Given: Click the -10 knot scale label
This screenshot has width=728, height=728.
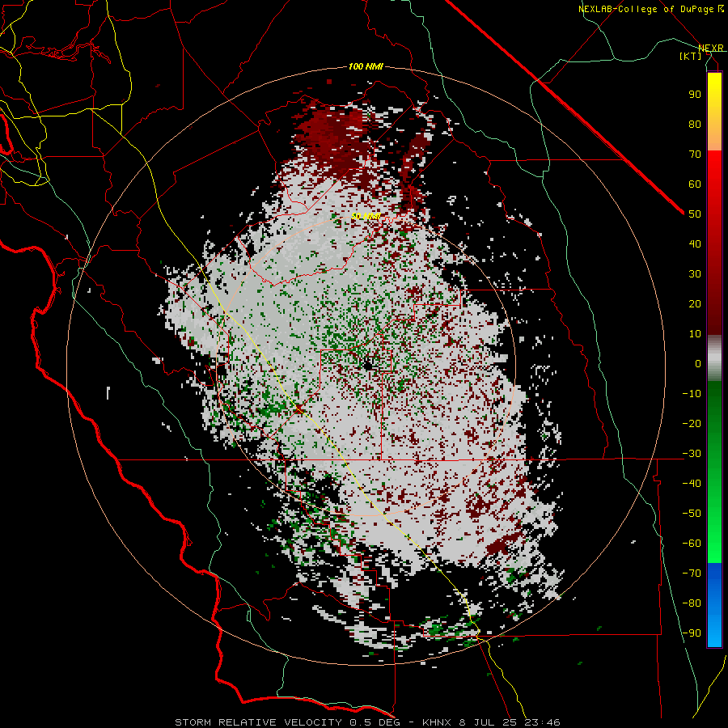Looking at the screenshot, I should click(x=692, y=394).
